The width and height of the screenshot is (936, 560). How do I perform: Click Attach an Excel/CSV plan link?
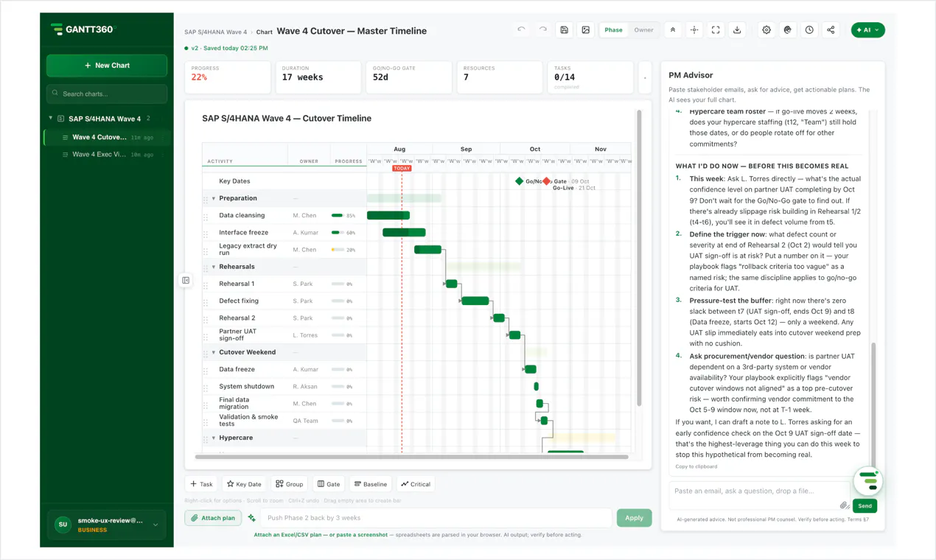[321, 535]
